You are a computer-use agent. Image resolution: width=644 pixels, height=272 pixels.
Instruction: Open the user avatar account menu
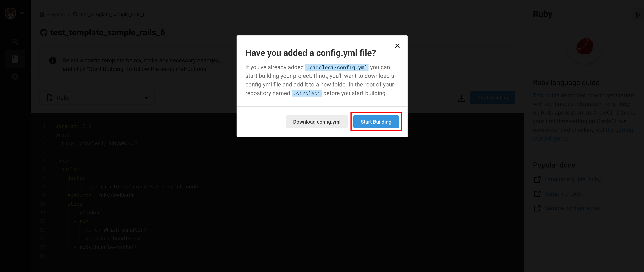[10, 14]
